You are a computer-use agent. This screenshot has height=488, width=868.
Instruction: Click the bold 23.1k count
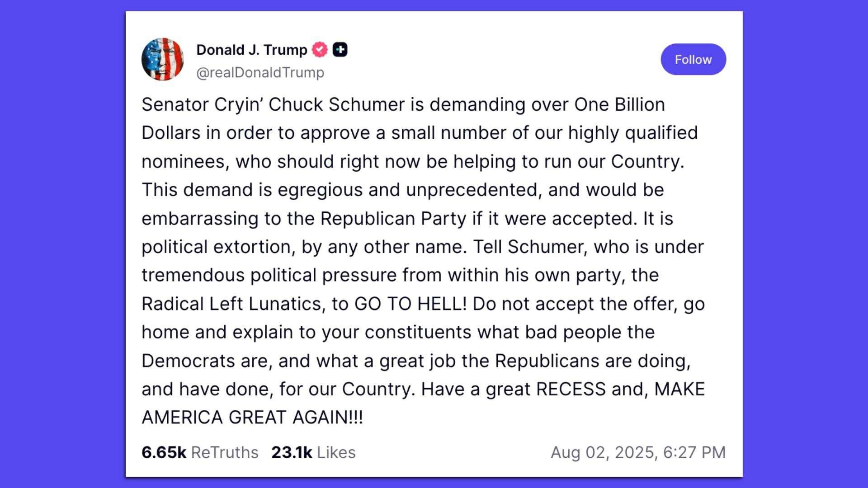291,452
